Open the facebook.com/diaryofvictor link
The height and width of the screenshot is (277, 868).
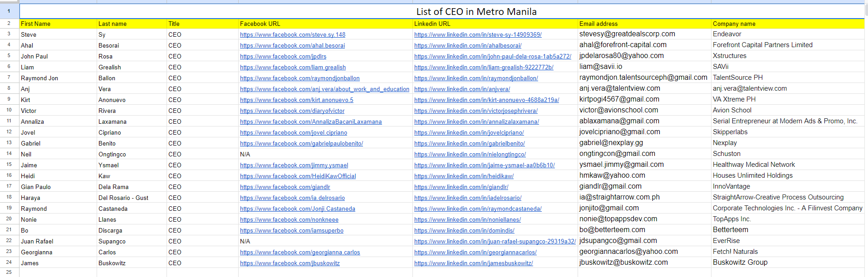[x=292, y=111]
